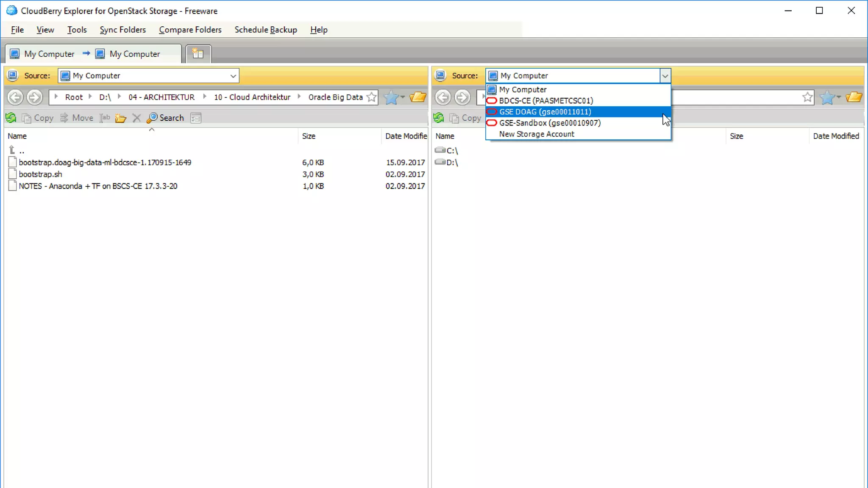The width and height of the screenshot is (868, 488).
Task: Toggle favorite star in left path bar
Action: pyautogui.click(x=371, y=97)
